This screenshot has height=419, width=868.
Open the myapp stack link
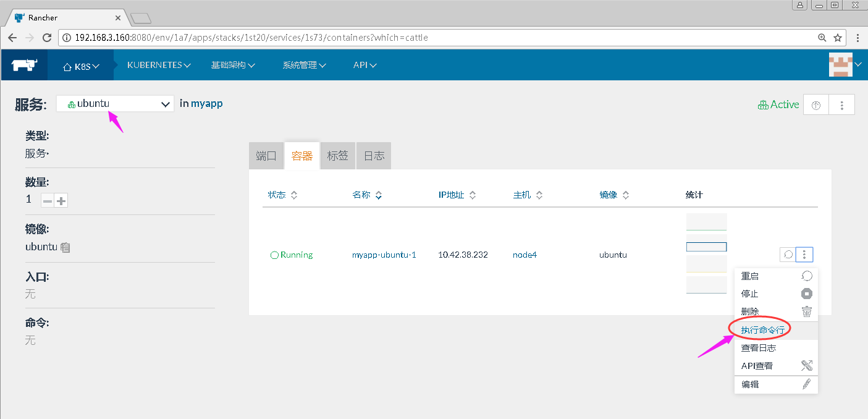[206, 104]
